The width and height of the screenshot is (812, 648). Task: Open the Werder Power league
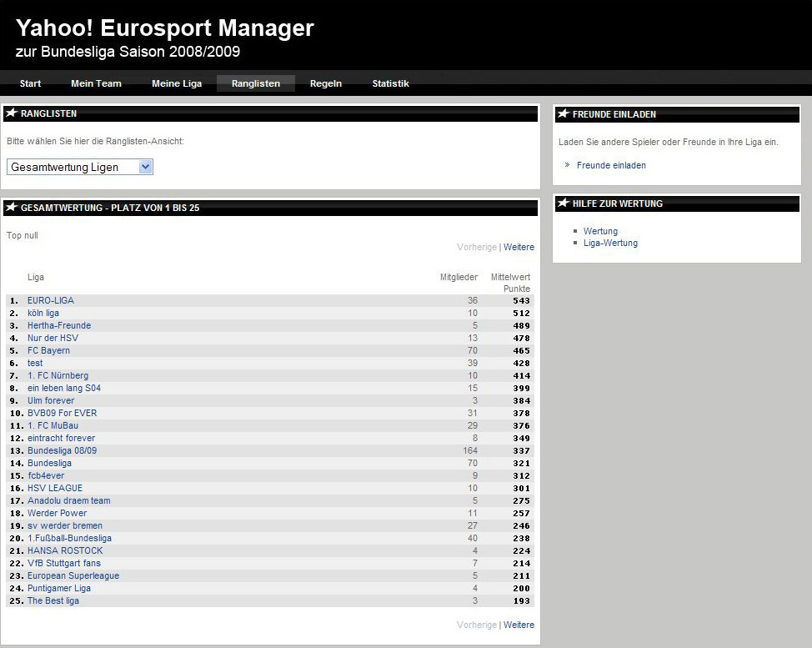[x=57, y=513]
